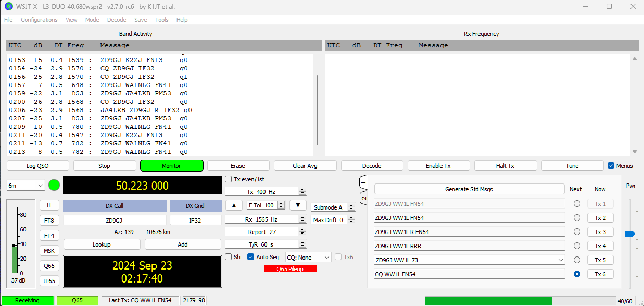The width and height of the screenshot is (644, 306).
Task: Uncheck the Auto Seq checkbox
Action: point(250,257)
